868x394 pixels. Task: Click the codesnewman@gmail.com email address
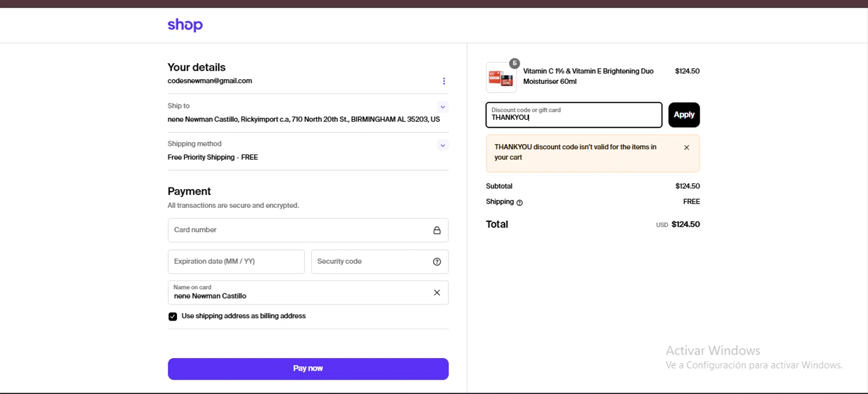click(x=209, y=81)
